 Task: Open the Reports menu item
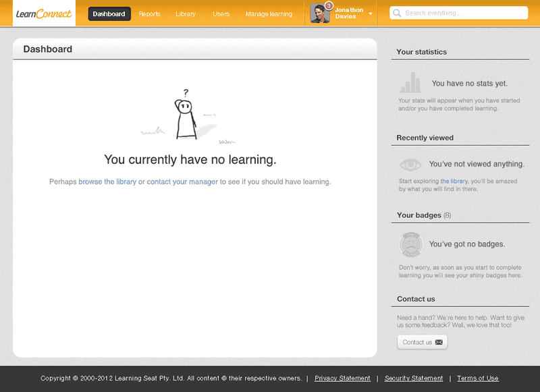(x=149, y=13)
